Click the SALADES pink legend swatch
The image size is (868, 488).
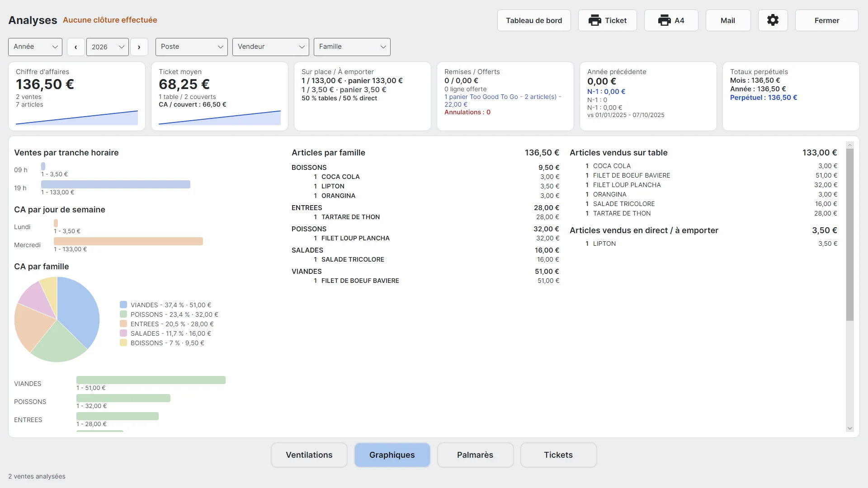pos(123,333)
